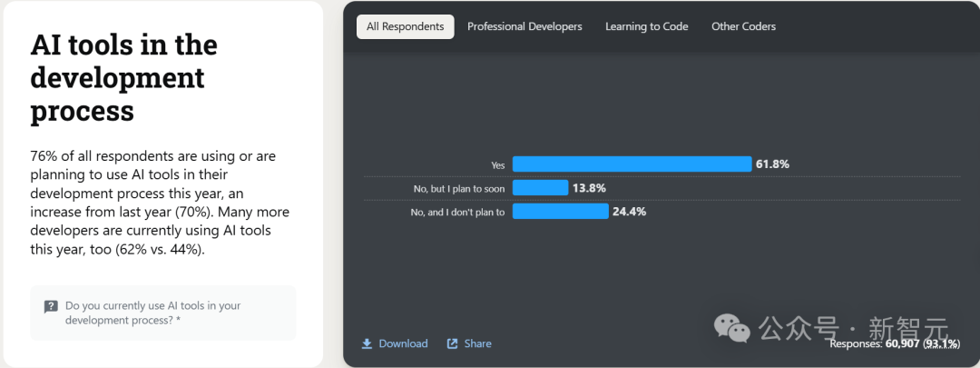Click the Download link text

[403, 343]
